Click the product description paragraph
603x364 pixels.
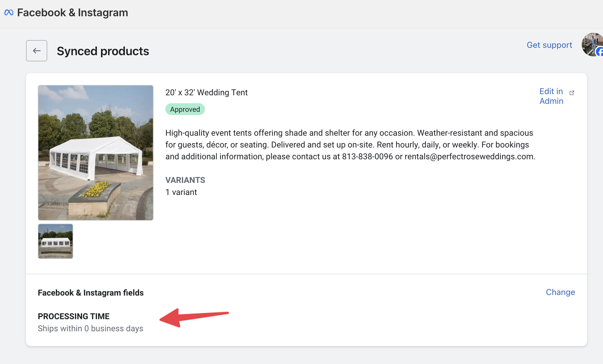350,145
